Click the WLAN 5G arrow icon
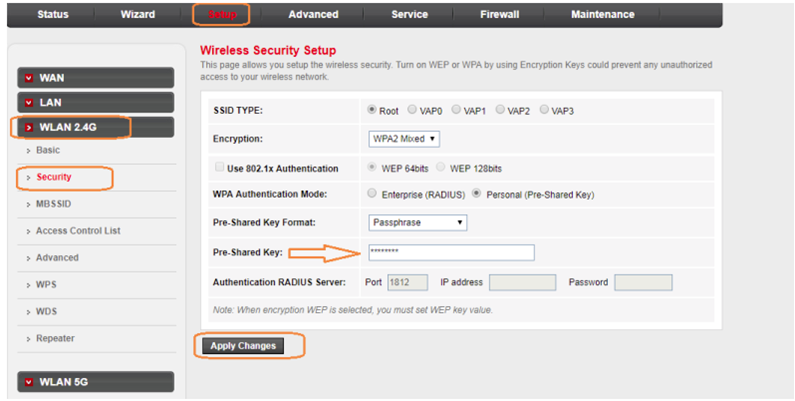Image resolution: width=795 pixels, height=401 pixels. point(29,382)
